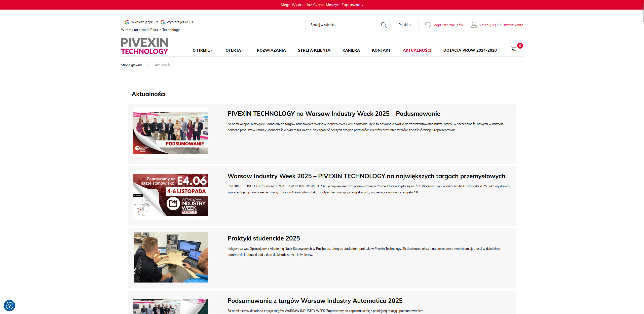Click the user account icon
The image size is (644, 314).
point(474,25)
